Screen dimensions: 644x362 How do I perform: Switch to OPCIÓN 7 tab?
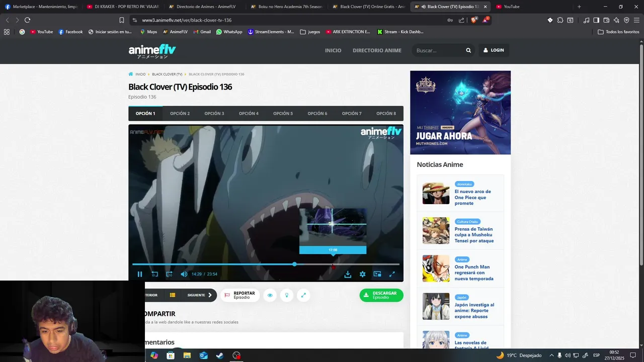(352, 114)
